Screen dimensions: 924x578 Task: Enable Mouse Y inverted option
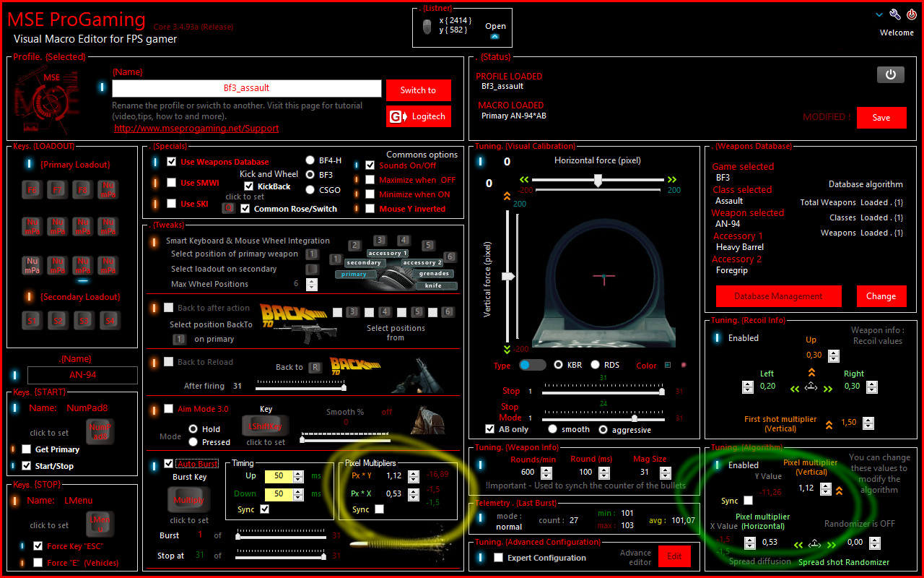(x=370, y=209)
